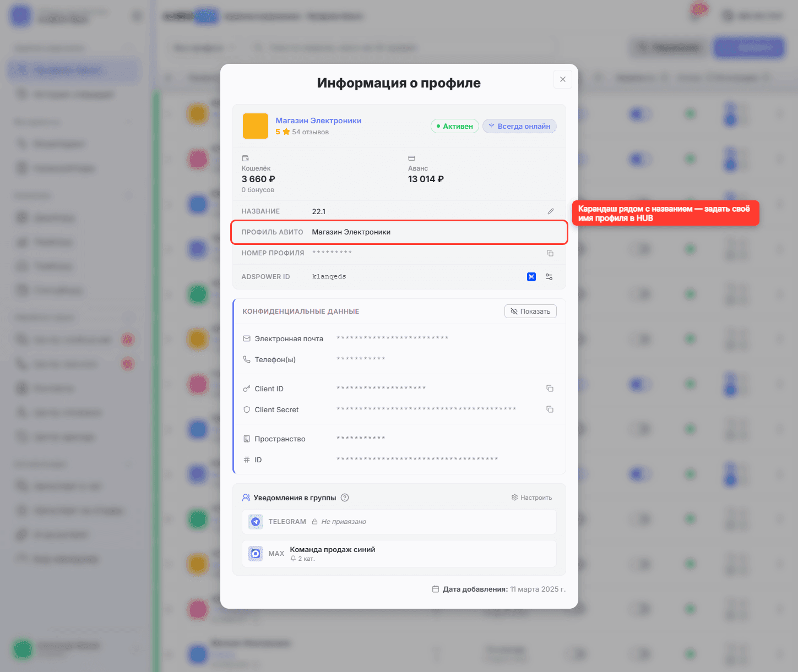The image size is (798, 672).
Task: Click the masked Электронная почта value
Action: [392, 338]
